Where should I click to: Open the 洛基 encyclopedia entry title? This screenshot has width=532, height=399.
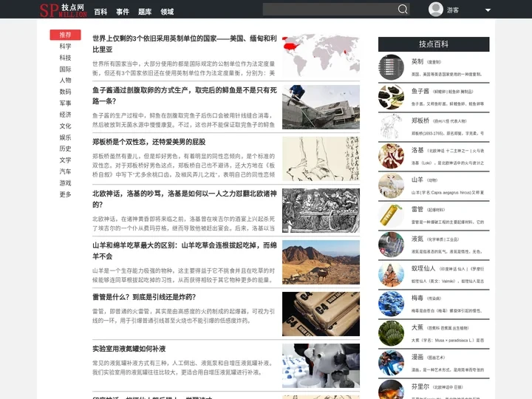(x=417, y=150)
